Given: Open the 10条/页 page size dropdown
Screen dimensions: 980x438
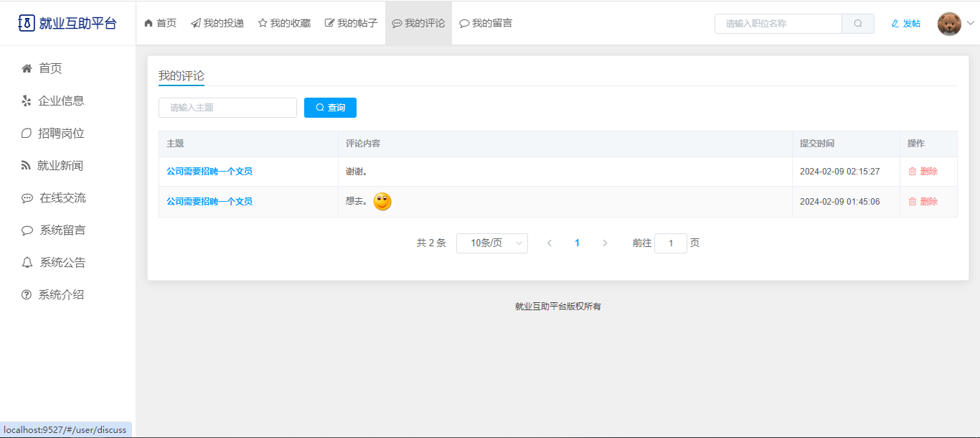Looking at the screenshot, I should pos(492,243).
